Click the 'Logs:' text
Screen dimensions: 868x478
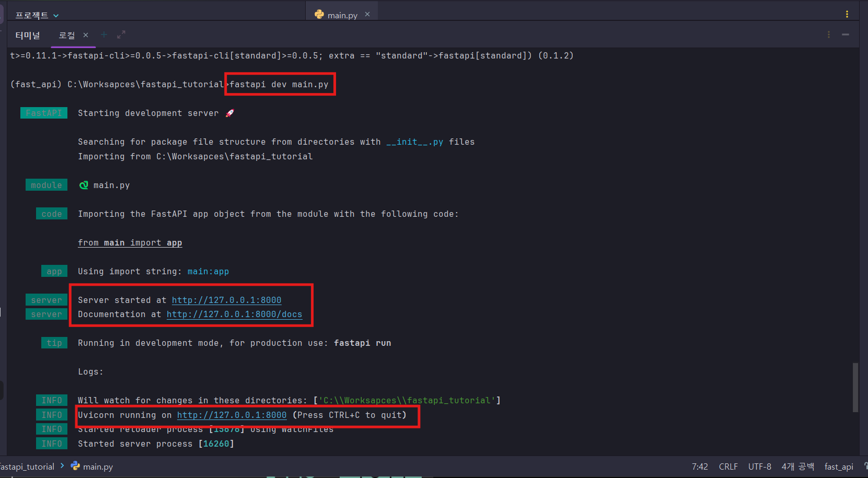point(91,371)
